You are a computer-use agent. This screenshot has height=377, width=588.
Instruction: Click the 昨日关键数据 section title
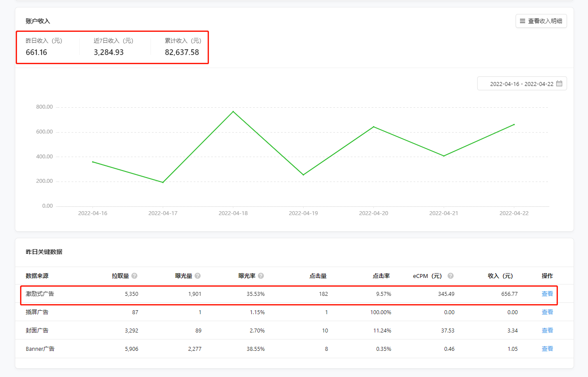tap(44, 252)
